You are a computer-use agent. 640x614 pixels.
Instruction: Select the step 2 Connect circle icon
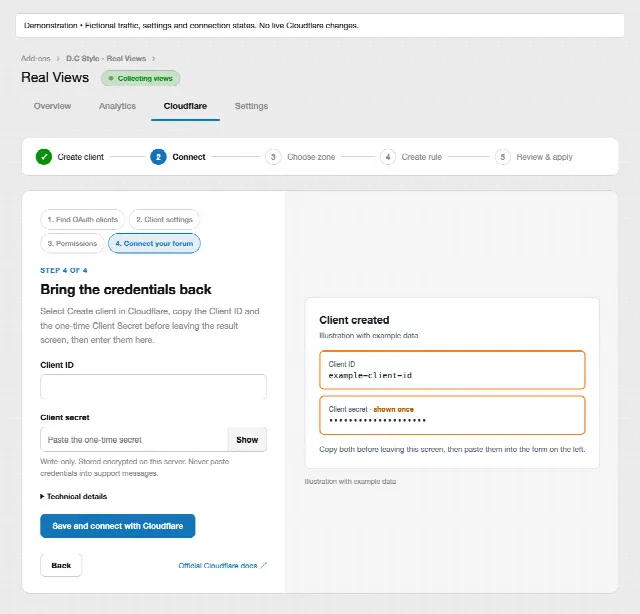pos(158,157)
